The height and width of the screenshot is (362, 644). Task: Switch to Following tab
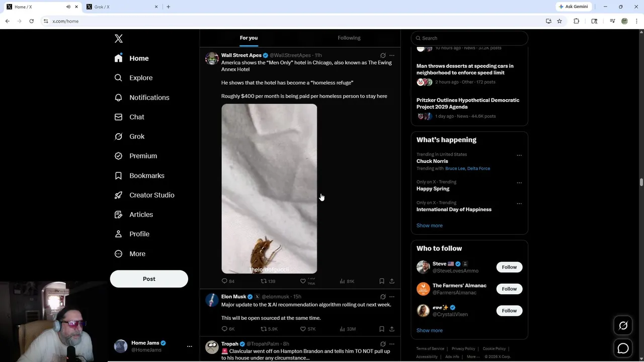(x=349, y=38)
